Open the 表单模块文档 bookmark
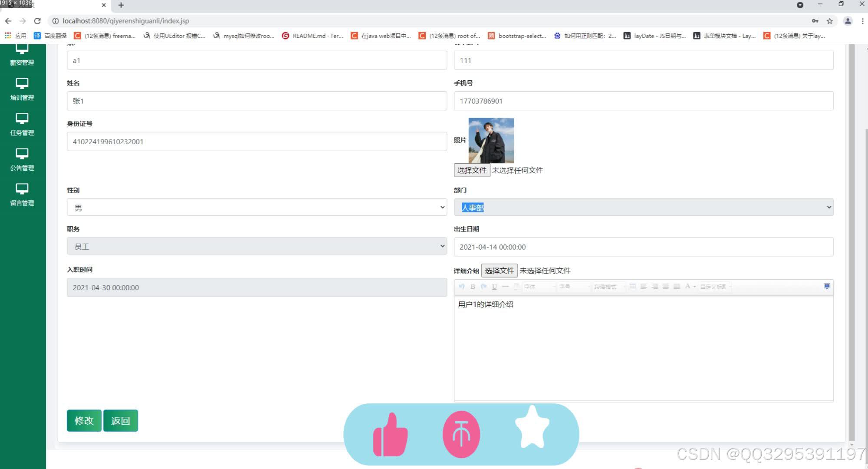The width and height of the screenshot is (868, 469). 724,36
